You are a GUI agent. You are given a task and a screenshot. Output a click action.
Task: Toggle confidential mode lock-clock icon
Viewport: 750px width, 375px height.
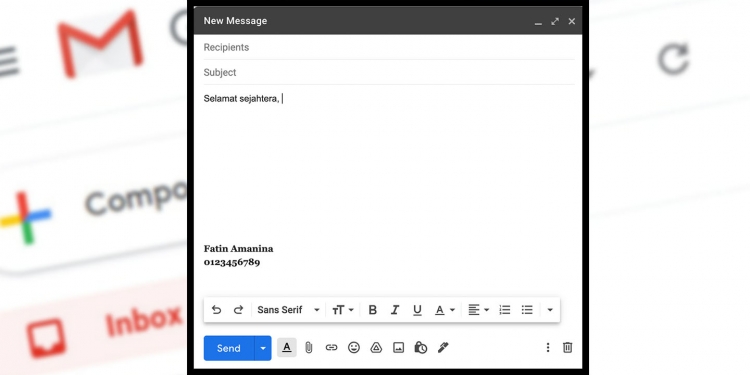(x=420, y=348)
